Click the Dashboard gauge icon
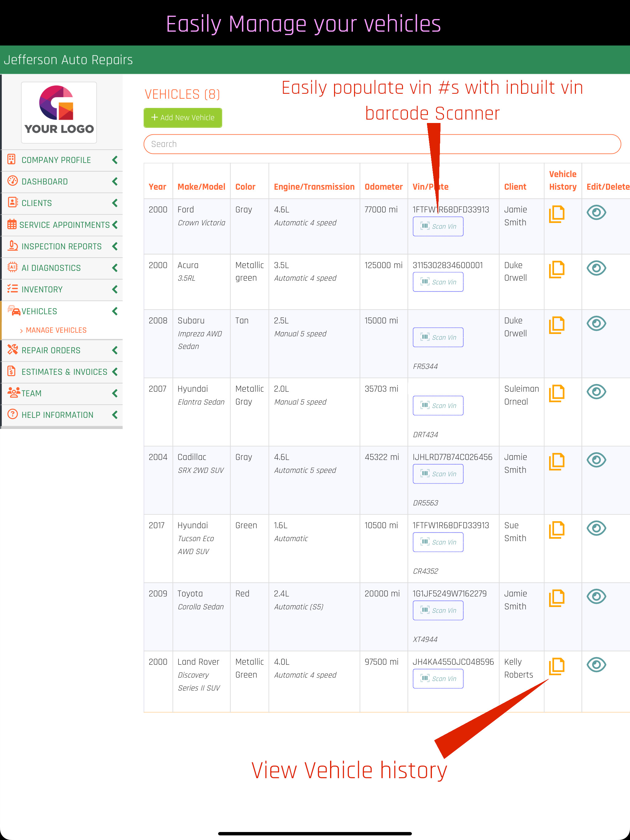 pos(13,181)
